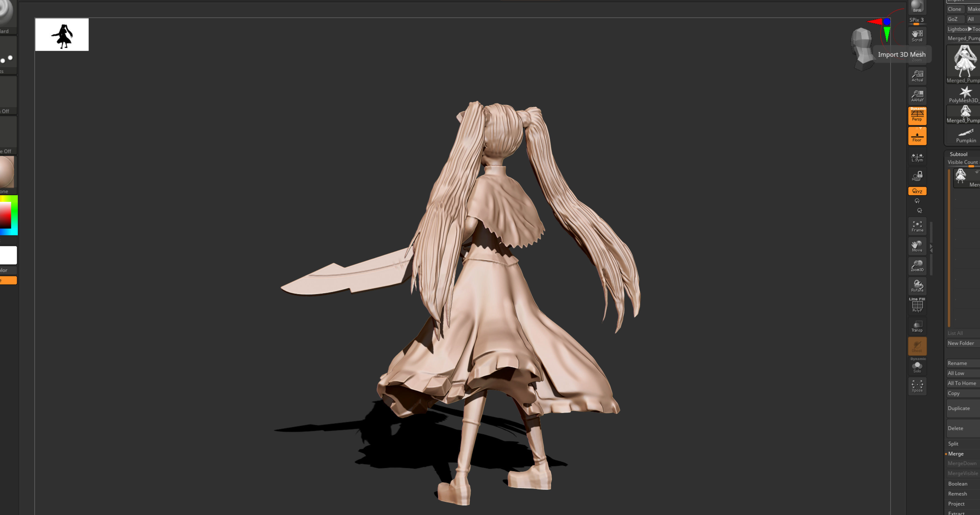
Task: Expand the Remesh section
Action: click(957, 494)
